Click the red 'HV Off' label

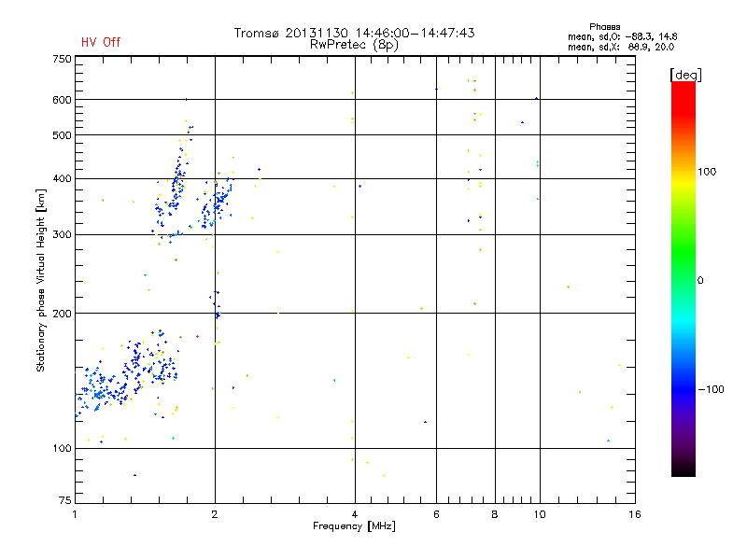(101, 42)
